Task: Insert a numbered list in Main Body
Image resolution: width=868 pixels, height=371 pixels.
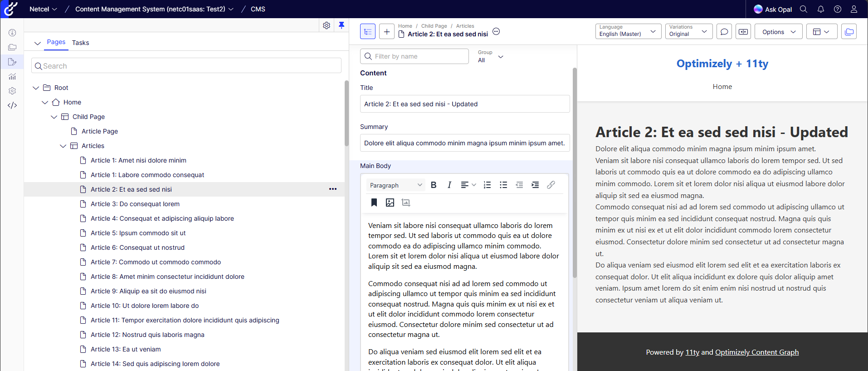Action: 487,185
